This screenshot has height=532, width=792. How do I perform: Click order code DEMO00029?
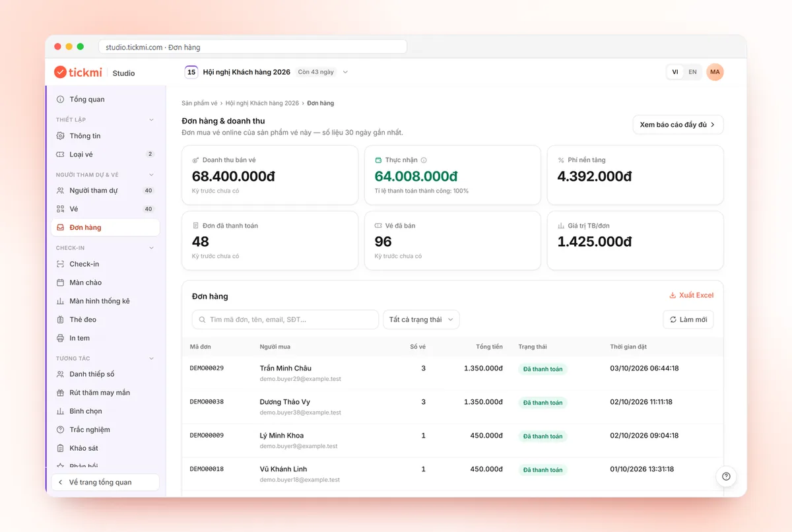pos(207,368)
